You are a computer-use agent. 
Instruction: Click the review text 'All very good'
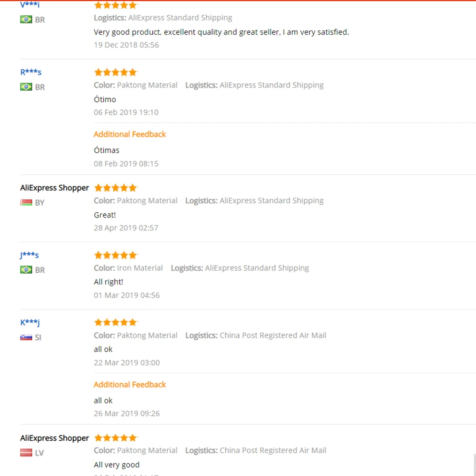click(117, 465)
